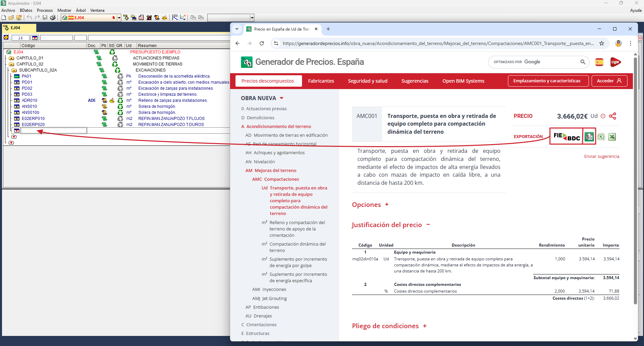Click the redo arrow in Arquímedes toolbar
The image size is (644, 346).
pyautogui.click(x=37, y=17)
